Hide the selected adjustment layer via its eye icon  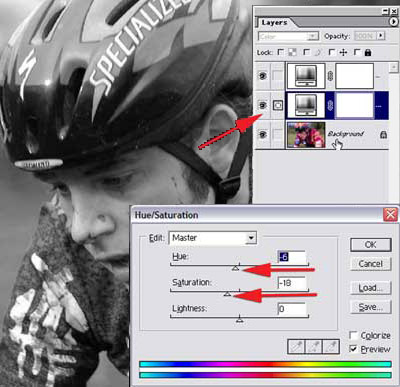tap(263, 106)
